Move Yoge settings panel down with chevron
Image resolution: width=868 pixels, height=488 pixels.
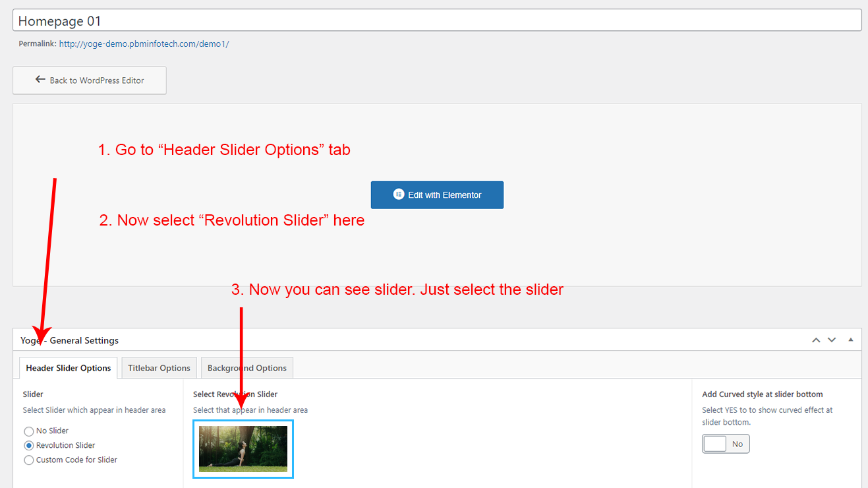(x=832, y=340)
